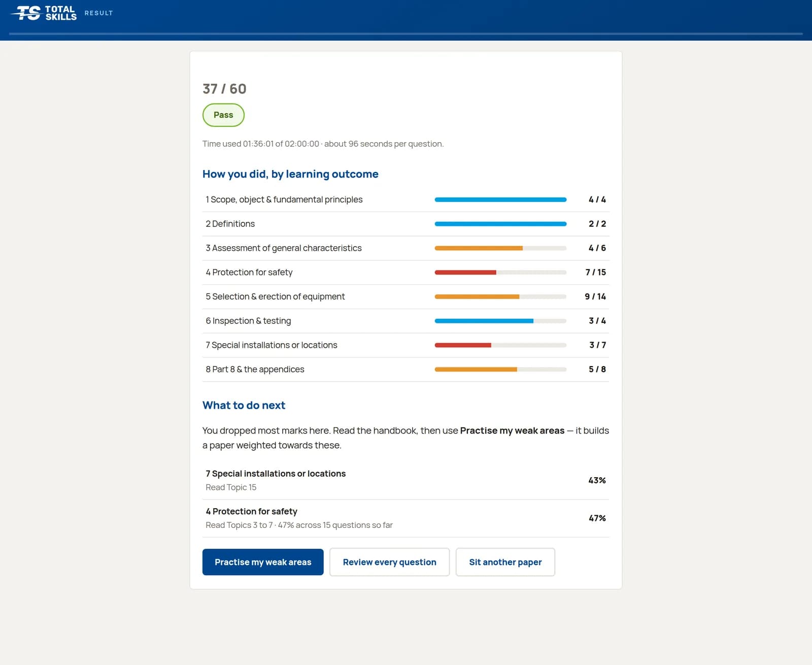The height and width of the screenshot is (665, 812).
Task: Click the Special installations red progress bar
Action: tap(500, 345)
